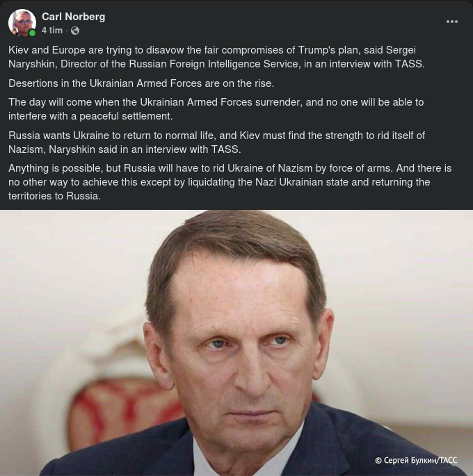
Task: Click the "4 tim" post timestamp
Action: pyautogui.click(x=51, y=31)
